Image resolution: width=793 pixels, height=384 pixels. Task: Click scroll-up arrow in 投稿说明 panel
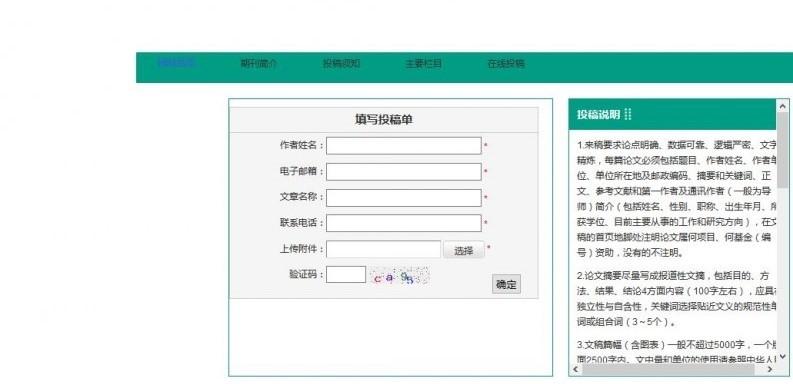[783, 106]
